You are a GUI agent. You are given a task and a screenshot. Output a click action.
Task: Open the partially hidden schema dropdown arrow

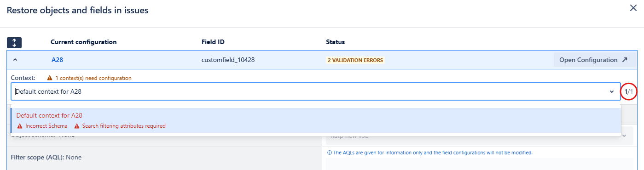624,136
